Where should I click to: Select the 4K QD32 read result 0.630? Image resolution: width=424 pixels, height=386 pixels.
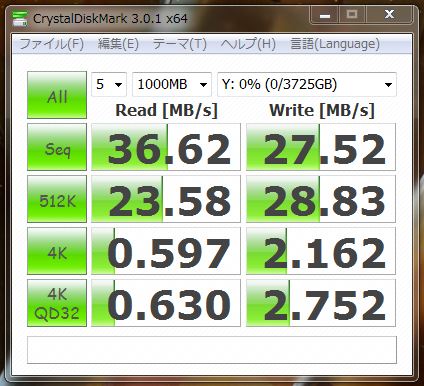(x=166, y=303)
